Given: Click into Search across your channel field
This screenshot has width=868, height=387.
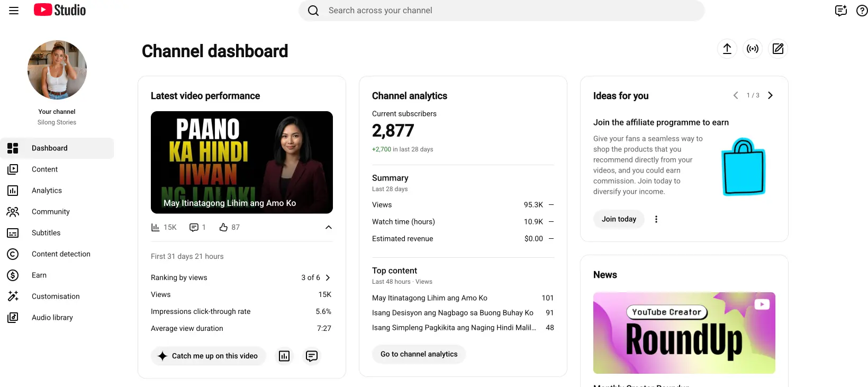Looking at the screenshot, I should coord(502,11).
